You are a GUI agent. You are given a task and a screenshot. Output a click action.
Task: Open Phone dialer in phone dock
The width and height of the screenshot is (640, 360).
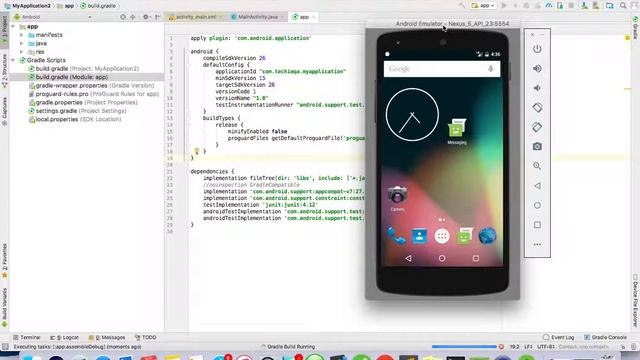(396, 236)
